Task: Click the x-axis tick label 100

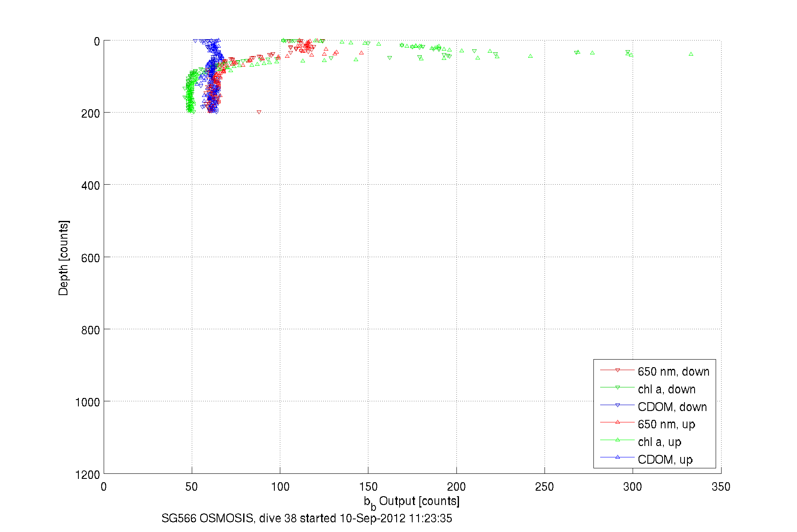Action: (280, 487)
